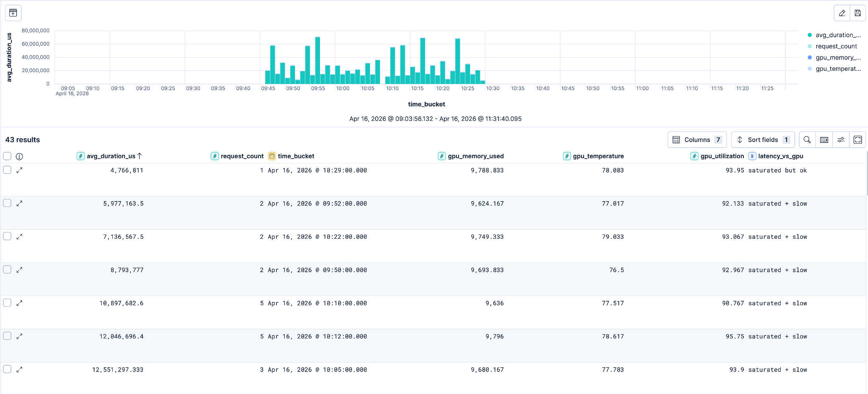Save visualization using the floppy disk icon
Image resolution: width=868 pixels, height=394 pixels.
(x=857, y=13)
